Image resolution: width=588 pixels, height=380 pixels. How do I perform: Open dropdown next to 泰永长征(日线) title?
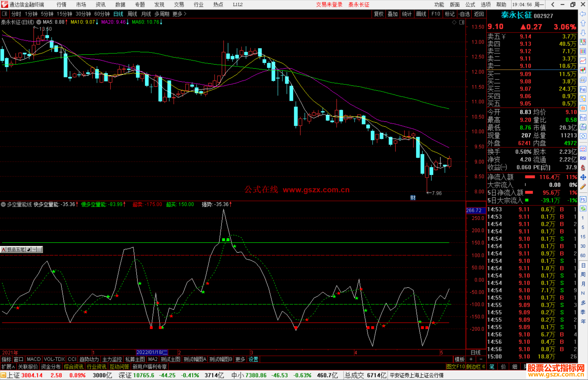39,22
